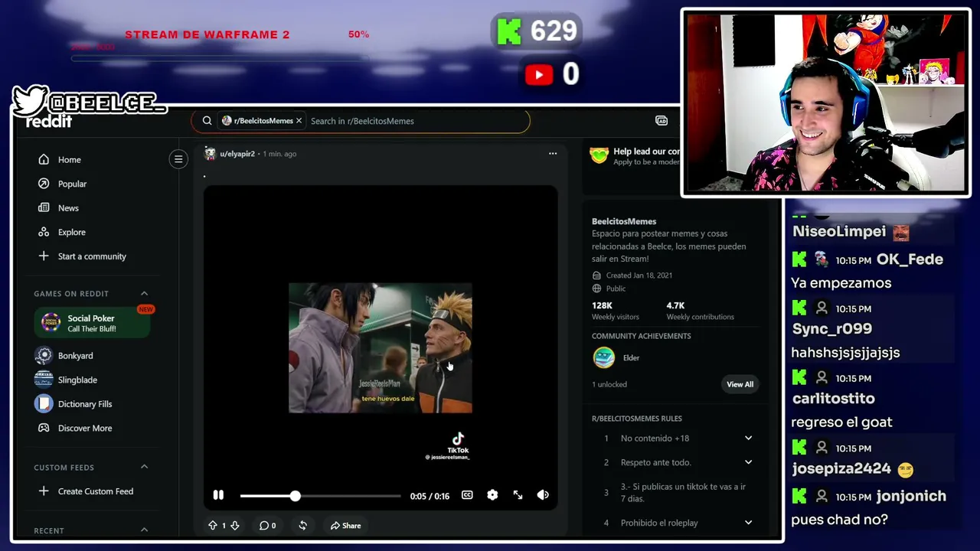Click the Social Poker chip icon
Image resolution: width=980 pixels, height=551 pixels.
(51, 323)
